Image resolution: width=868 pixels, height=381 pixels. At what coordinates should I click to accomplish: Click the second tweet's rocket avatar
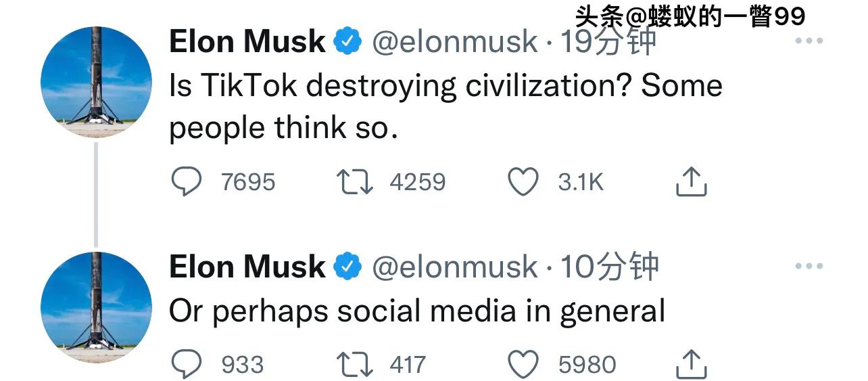97,307
